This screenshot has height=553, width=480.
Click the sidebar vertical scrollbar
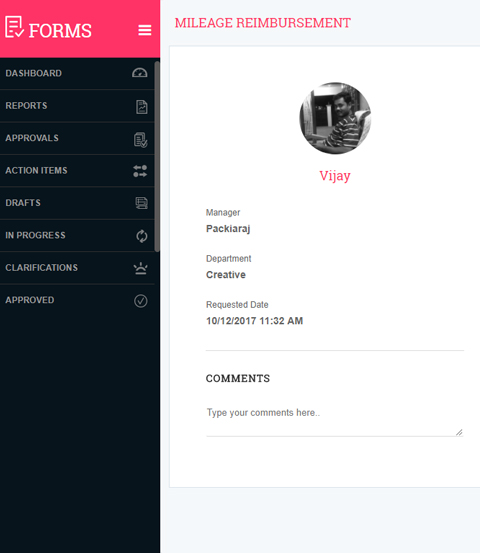[x=157, y=156]
